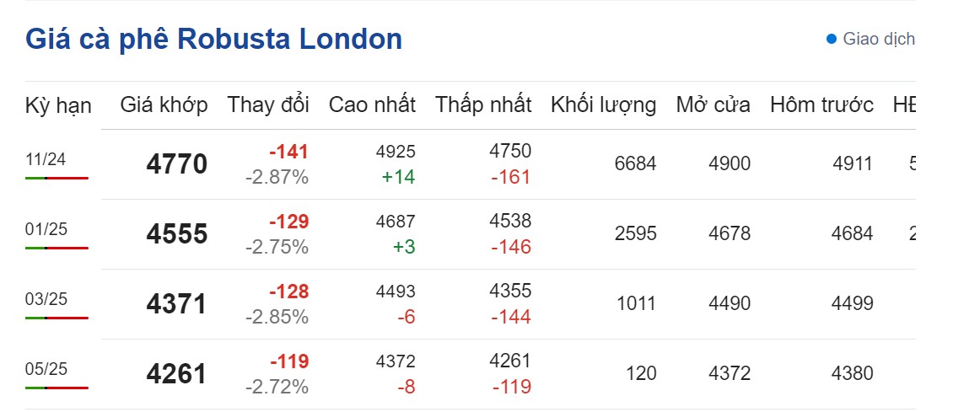980x412 pixels.
Task: Sort by Kỳ hạn column header
Action: point(58,105)
